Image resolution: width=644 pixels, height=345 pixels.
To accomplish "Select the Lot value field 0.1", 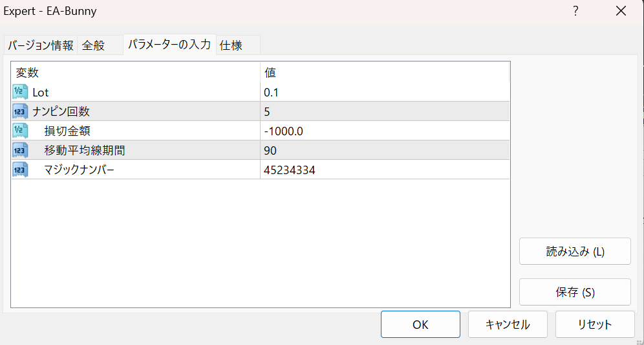I will click(385, 93).
